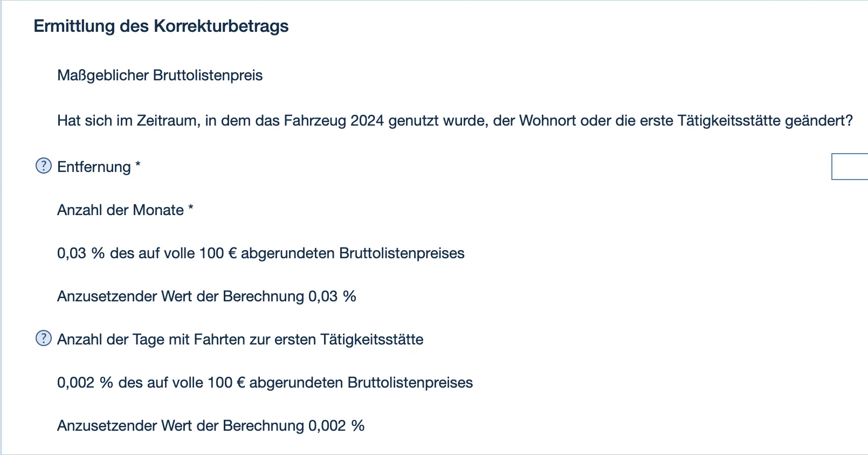Click the year '2024' in the question
This screenshot has height=455, width=868.
coord(367,121)
